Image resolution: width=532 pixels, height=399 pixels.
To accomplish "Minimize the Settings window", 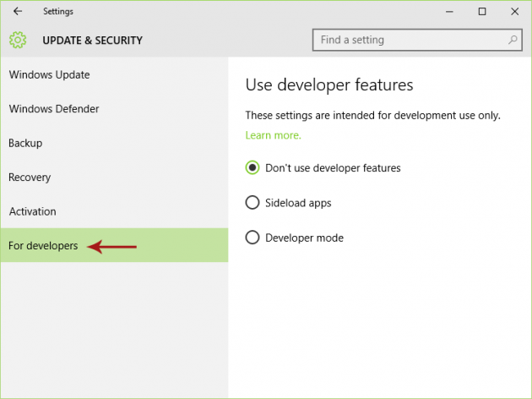I will (x=449, y=12).
